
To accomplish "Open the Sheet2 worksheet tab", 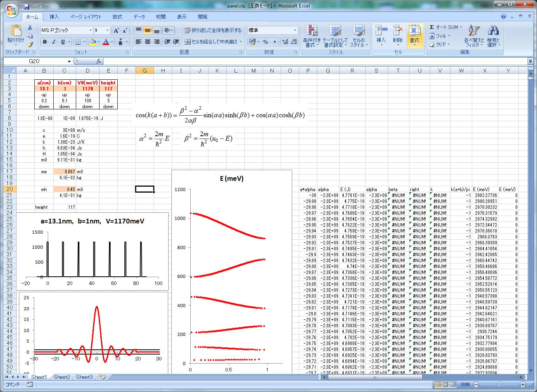I will (62, 377).
